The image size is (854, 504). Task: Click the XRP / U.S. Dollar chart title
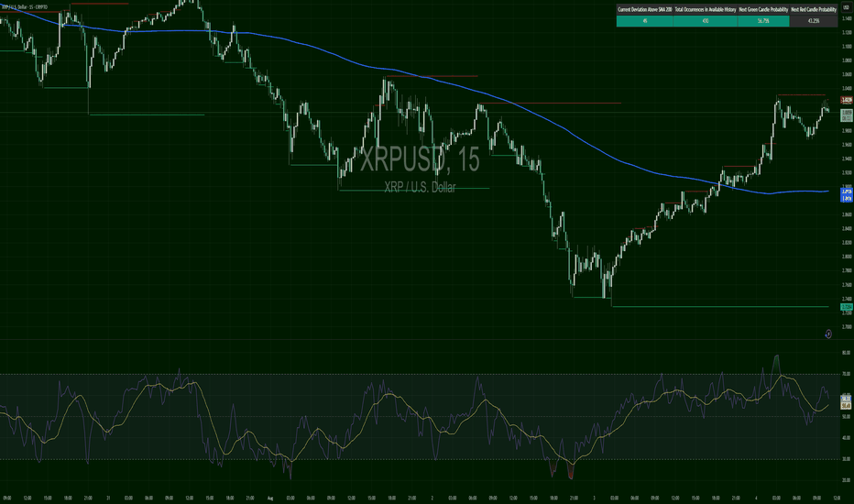[25, 7]
